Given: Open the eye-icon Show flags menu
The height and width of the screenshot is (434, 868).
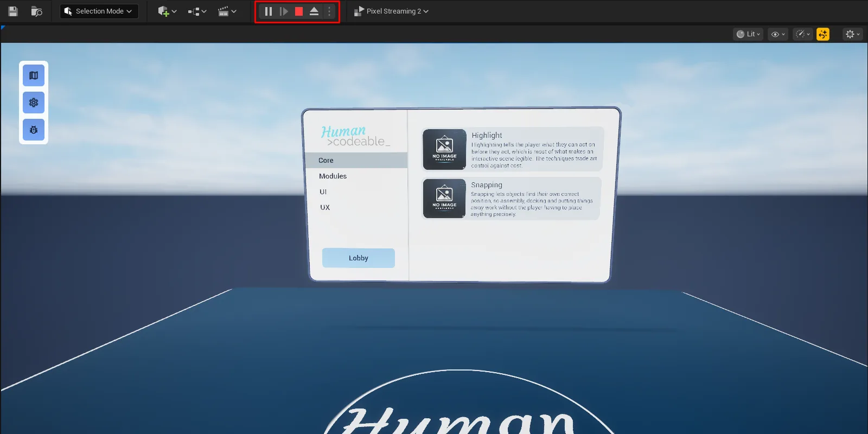Looking at the screenshot, I should tap(778, 34).
